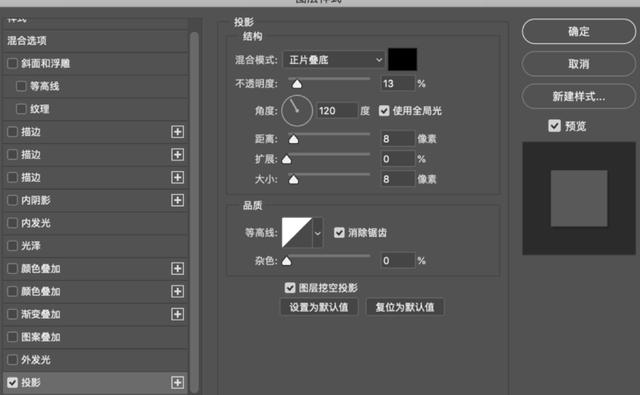The height and width of the screenshot is (395, 640).
Task: Click the 不透明度 value field showing 13
Action: (398, 84)
